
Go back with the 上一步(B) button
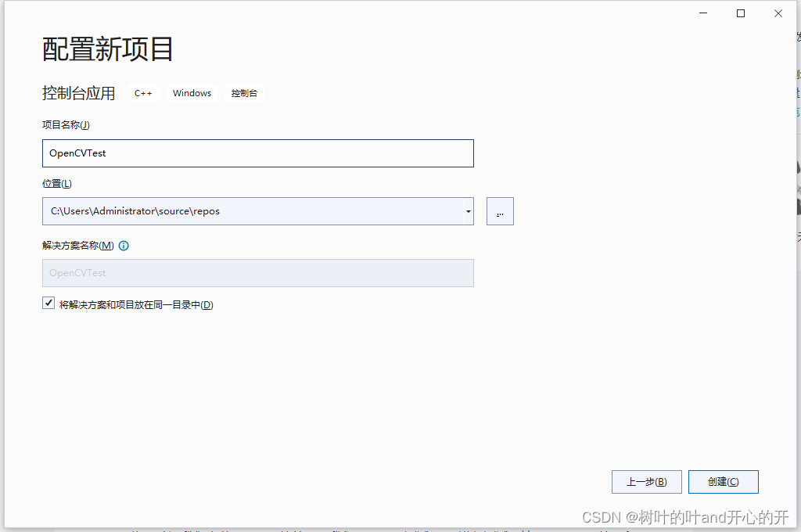(646, 482)
